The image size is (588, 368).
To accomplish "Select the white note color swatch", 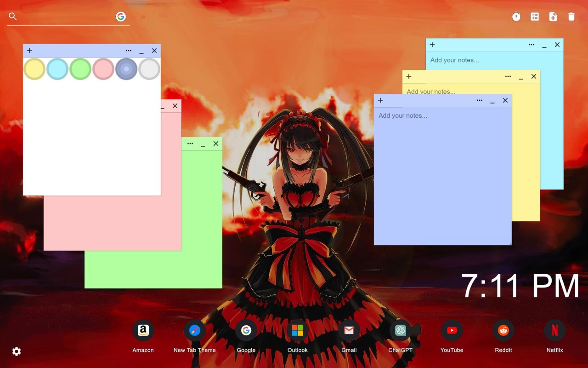I will [x=149, y=69].
